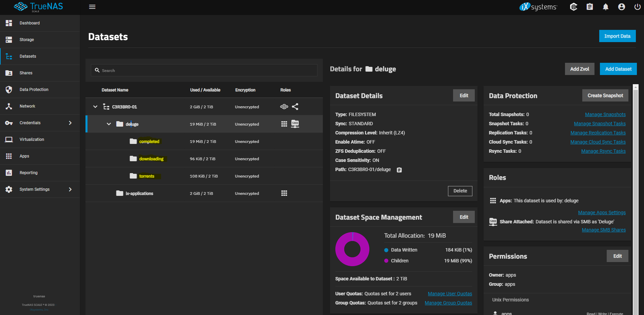Viewport: 644px width, 315px height.
Task: Click Edit on Dataset Space Management card
Action: [464, 217]
